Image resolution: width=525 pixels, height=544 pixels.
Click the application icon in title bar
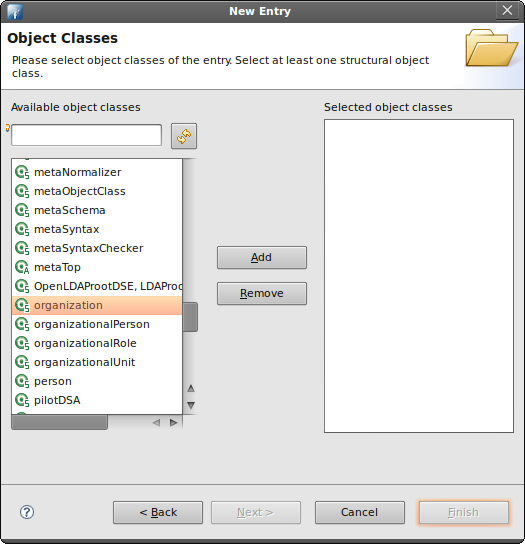[x=15, y=11]
